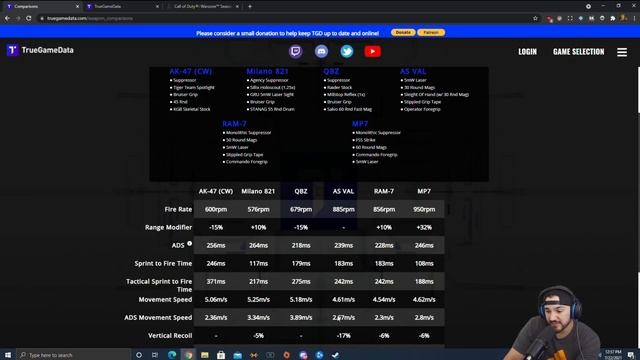
Task: Open Cortana circle on taskbar
Action: 139,355
